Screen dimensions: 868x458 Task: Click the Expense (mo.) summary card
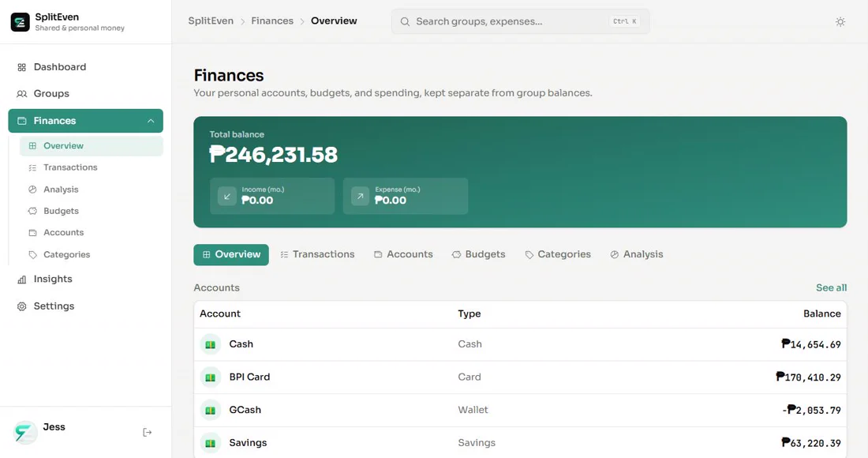pos(406,196)
